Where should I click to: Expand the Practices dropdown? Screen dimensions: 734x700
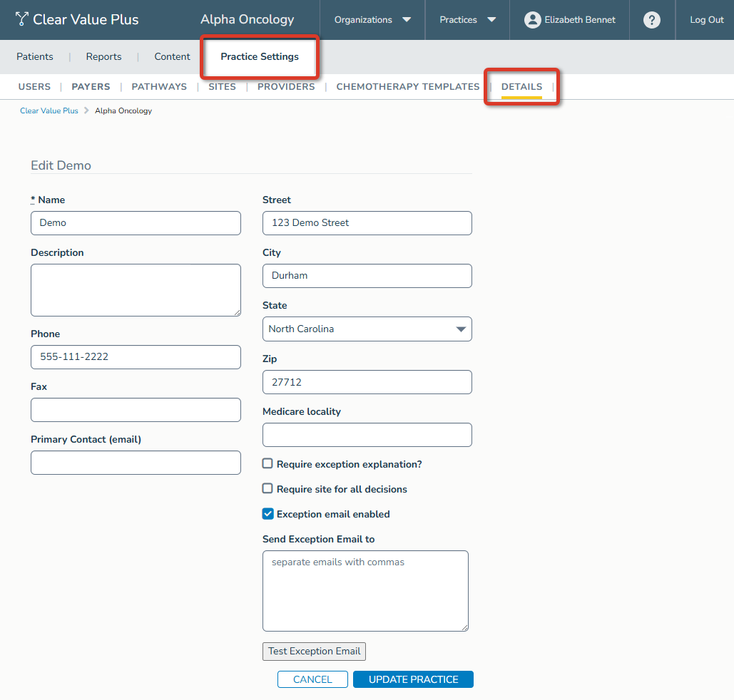click(467, 20)
